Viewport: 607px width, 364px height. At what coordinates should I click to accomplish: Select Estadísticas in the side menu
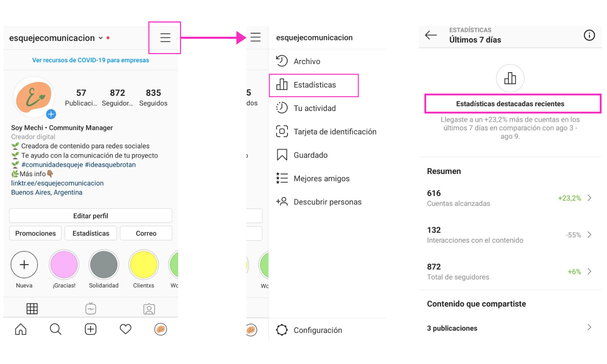[x=314, y=85]
